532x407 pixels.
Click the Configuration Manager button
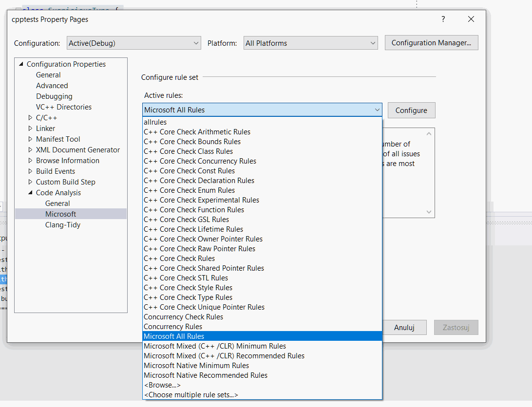(x=431, y=43)
